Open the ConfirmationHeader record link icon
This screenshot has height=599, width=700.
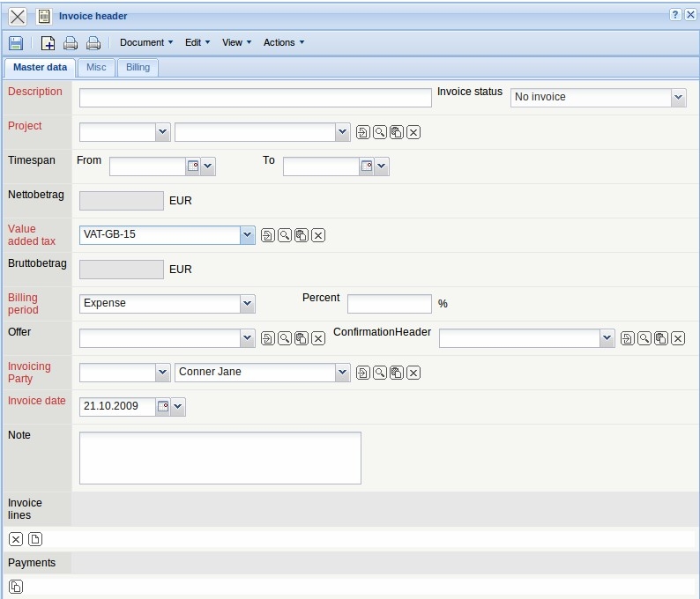(x=627, y=338)
